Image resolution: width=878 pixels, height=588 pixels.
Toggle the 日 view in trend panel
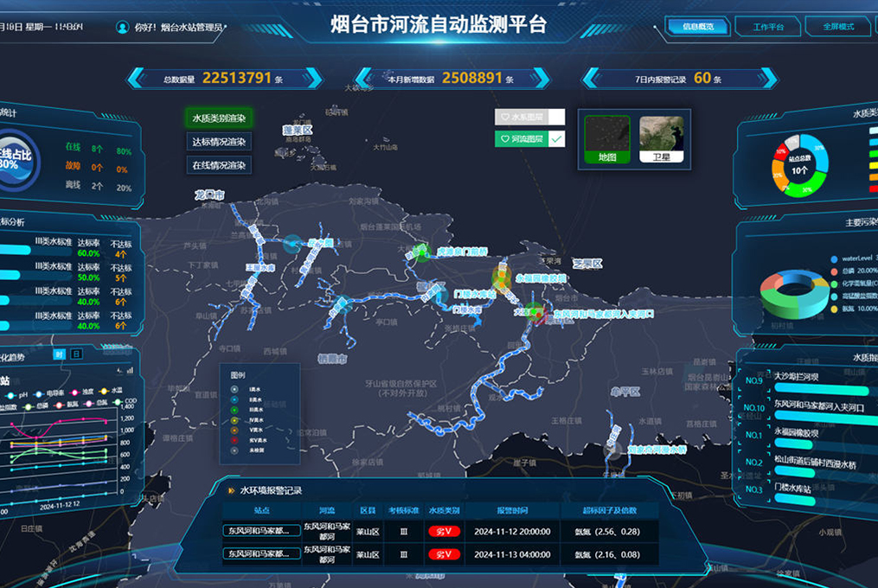[76, 355]
